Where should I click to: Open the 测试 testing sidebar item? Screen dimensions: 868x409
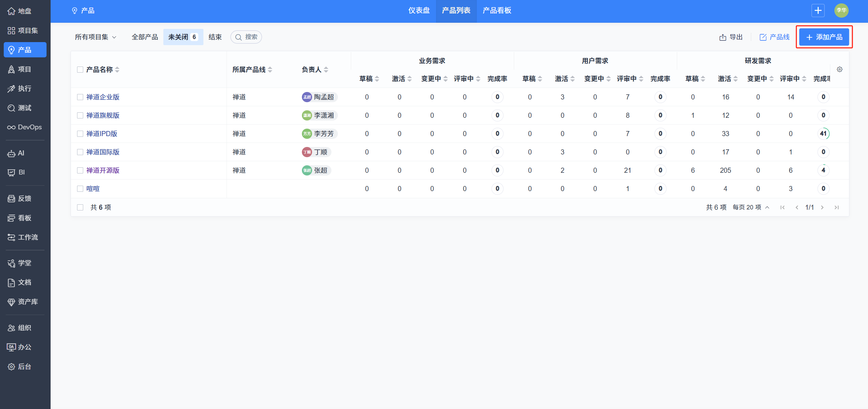pyautogui.click(x=20, y=108)
